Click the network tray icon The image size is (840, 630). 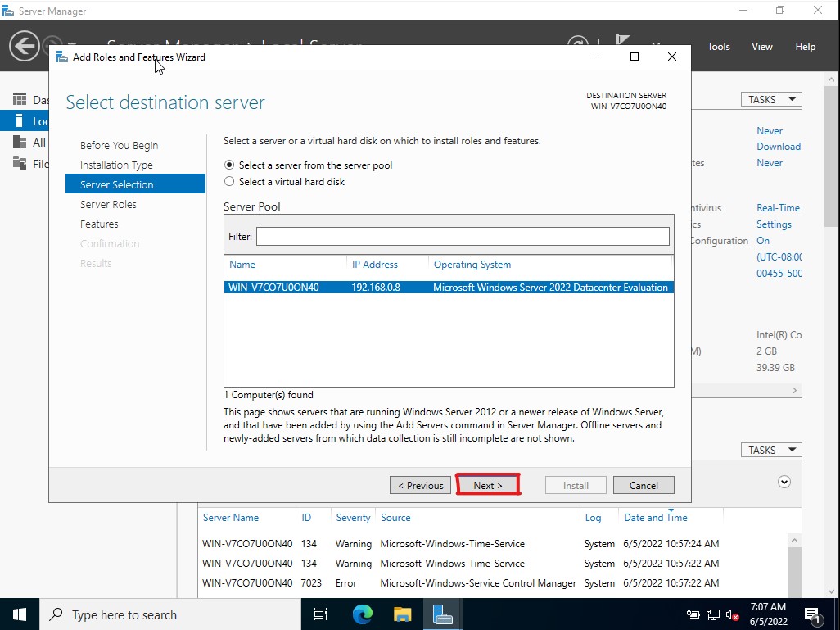[x=713, y=615]
